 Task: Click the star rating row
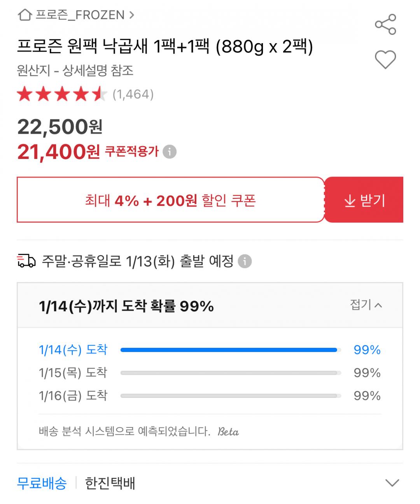pos(62,94)
